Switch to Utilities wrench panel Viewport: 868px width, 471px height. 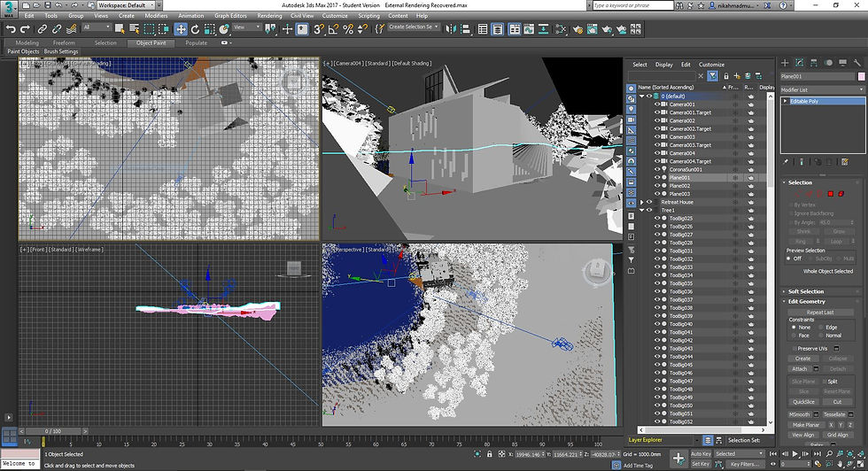[857, 63]
